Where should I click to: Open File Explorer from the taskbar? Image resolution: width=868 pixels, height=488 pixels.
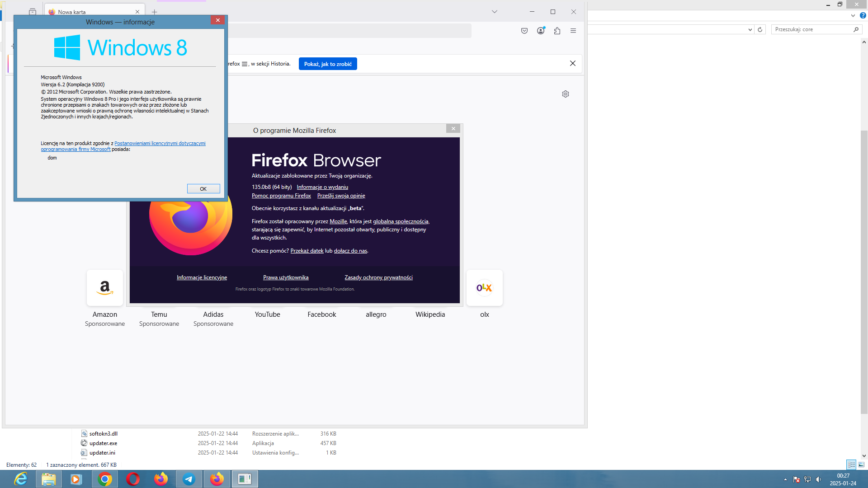point(49,479)
